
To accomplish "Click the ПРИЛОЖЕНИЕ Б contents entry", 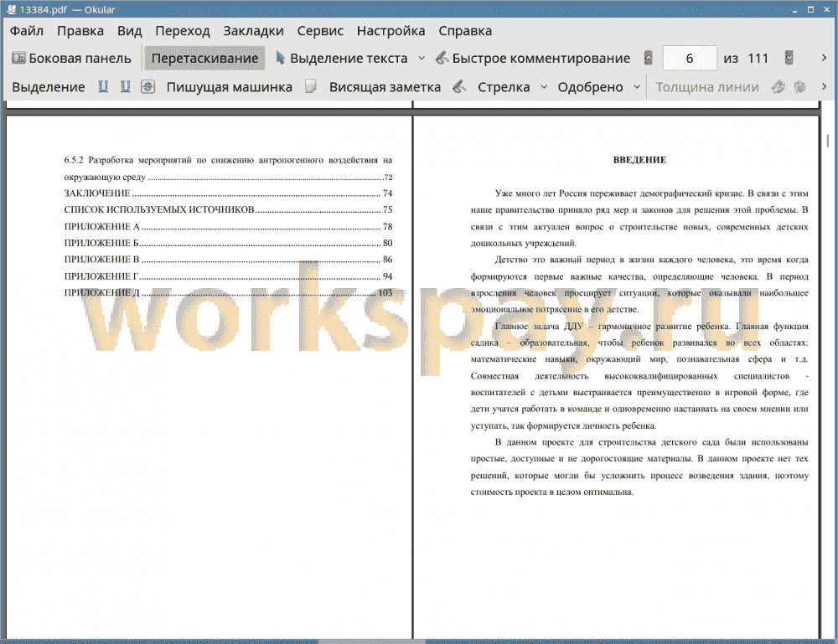I will coord(228,243).
